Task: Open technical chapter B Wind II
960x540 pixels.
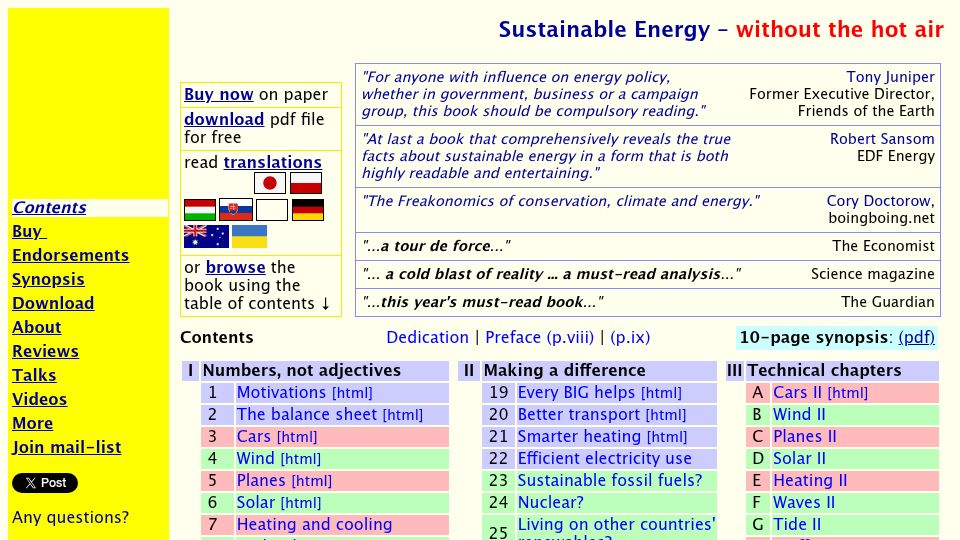Action: (x=799, y=414)
